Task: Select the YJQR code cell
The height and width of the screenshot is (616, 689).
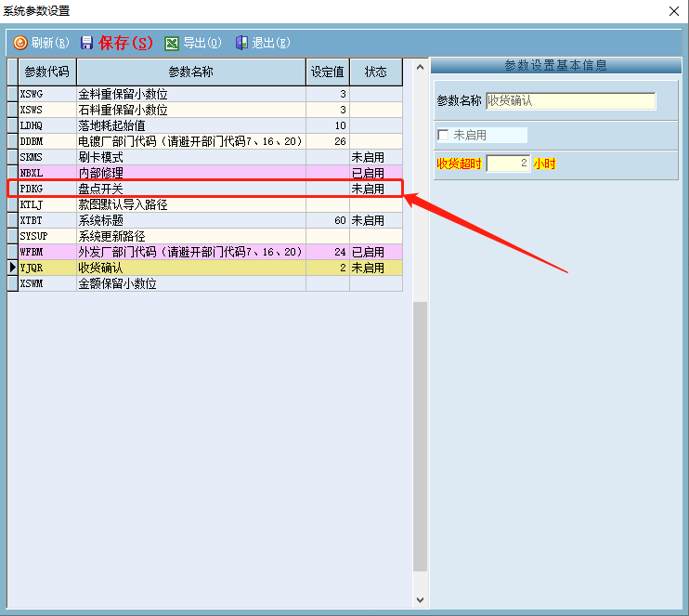Action: click(x=47, y=269)
